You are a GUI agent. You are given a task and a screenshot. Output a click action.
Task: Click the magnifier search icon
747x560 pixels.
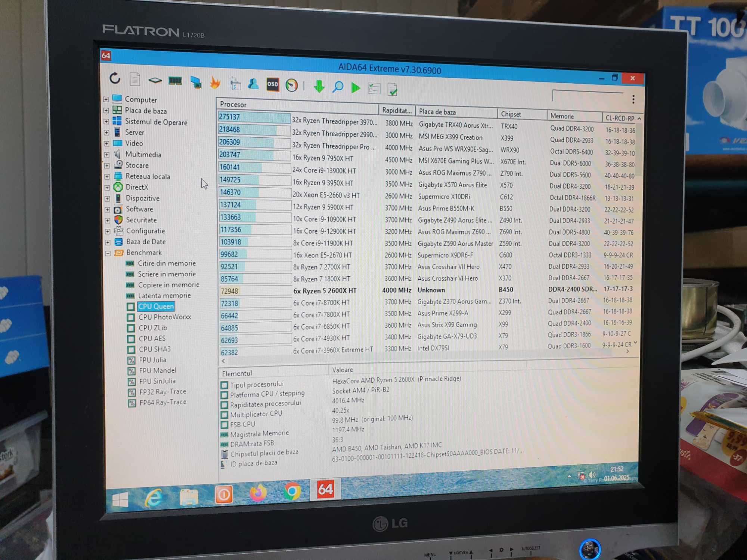pos(338,87)
